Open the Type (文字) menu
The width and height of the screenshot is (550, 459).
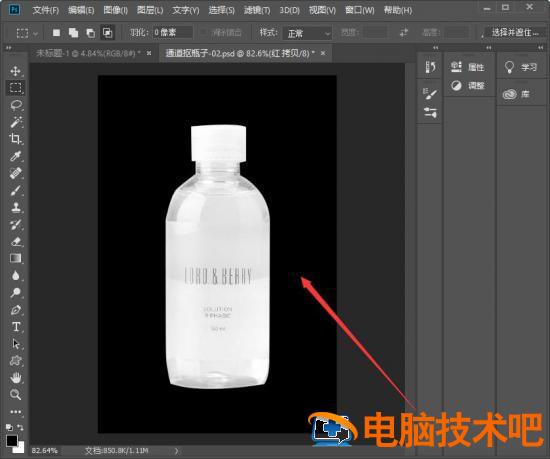pos(186,10)
